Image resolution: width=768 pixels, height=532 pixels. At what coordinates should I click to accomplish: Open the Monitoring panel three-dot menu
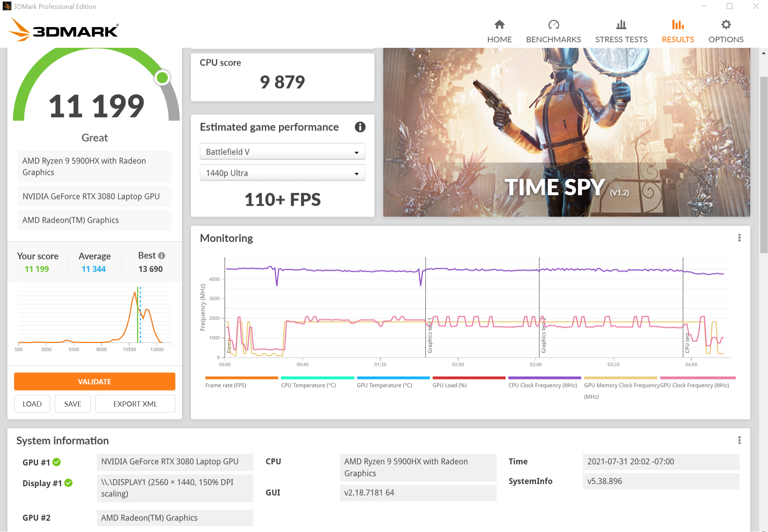pos(739,238)
